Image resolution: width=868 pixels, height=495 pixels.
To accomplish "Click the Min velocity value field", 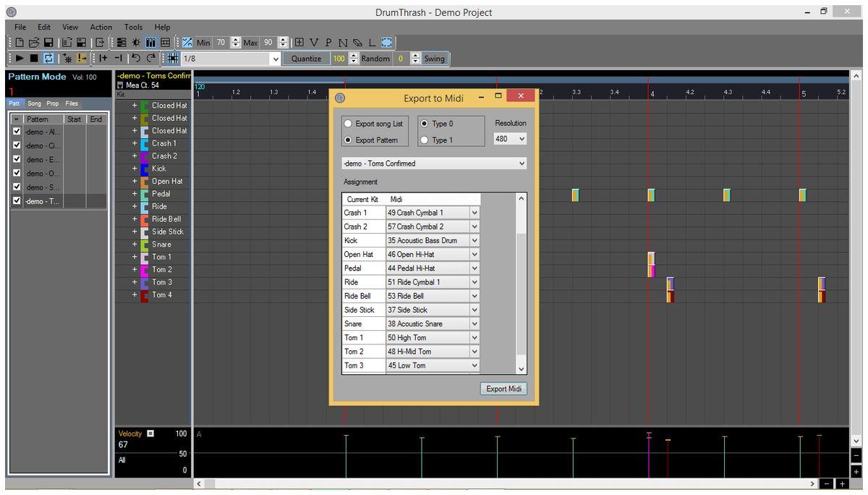I will click(x=221, y=43).
